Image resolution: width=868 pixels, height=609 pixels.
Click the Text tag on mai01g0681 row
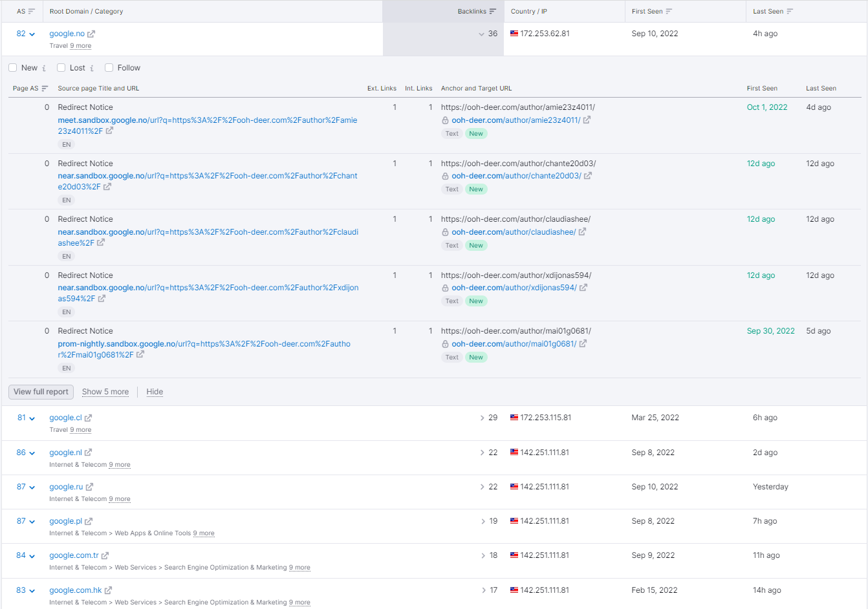(x=451, y=358)
